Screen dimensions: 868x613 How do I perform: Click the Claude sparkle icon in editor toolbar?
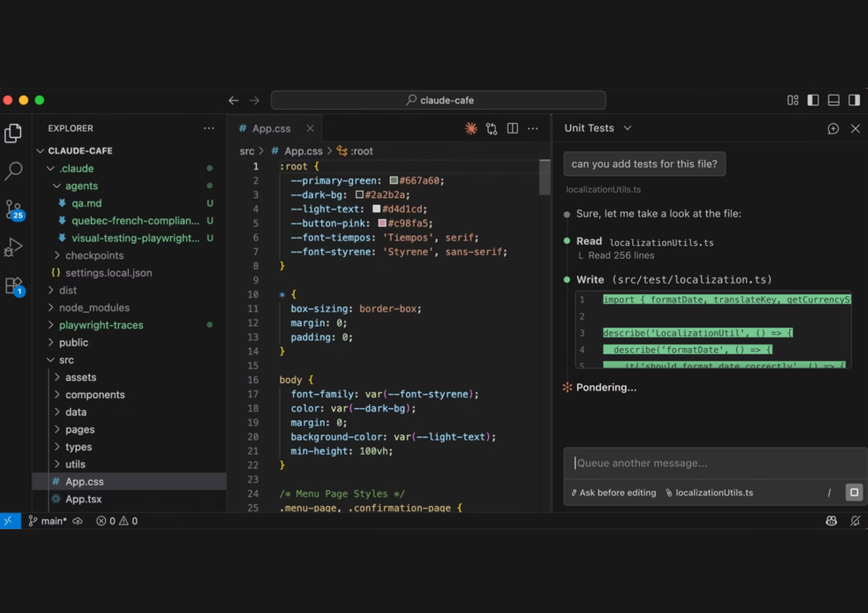coord(471,129)
